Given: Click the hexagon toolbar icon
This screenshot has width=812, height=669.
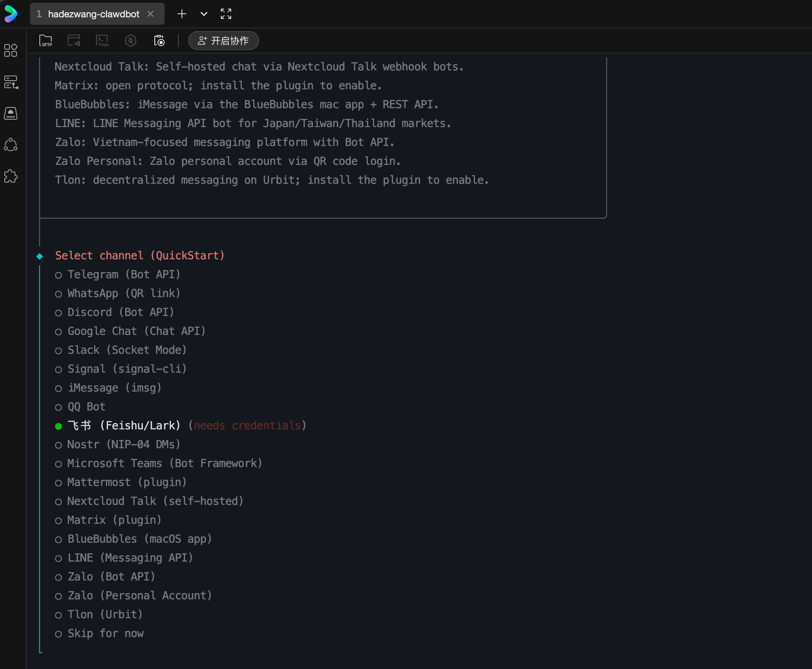Looking at the screenshot, I should [131, 41].
